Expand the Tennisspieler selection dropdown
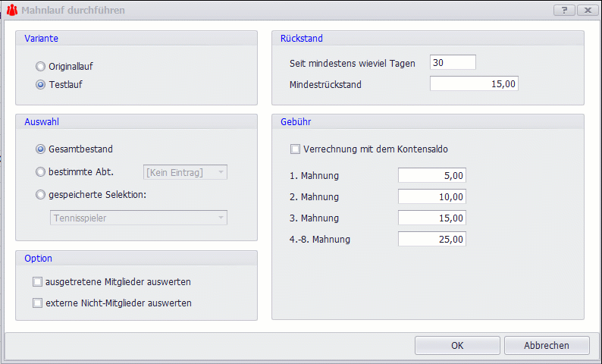Viewport: 602px width, 364px height. click(x=138, y=218)
